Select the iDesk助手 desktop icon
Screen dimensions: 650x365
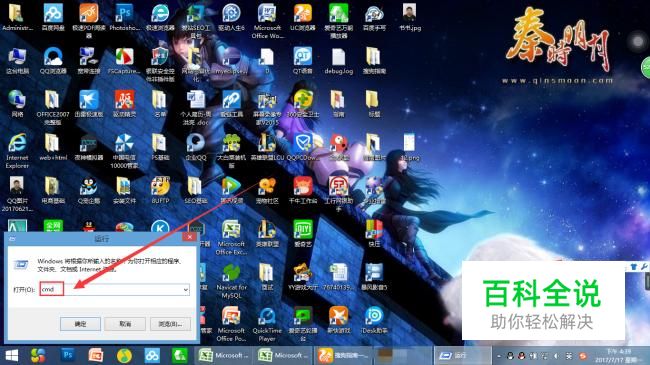click(374, 320)
